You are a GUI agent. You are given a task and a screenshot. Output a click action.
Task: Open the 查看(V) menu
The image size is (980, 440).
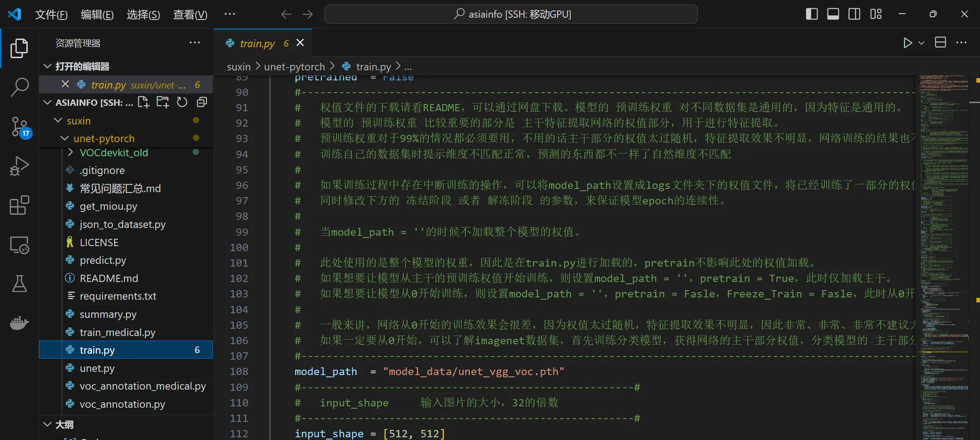190,14
